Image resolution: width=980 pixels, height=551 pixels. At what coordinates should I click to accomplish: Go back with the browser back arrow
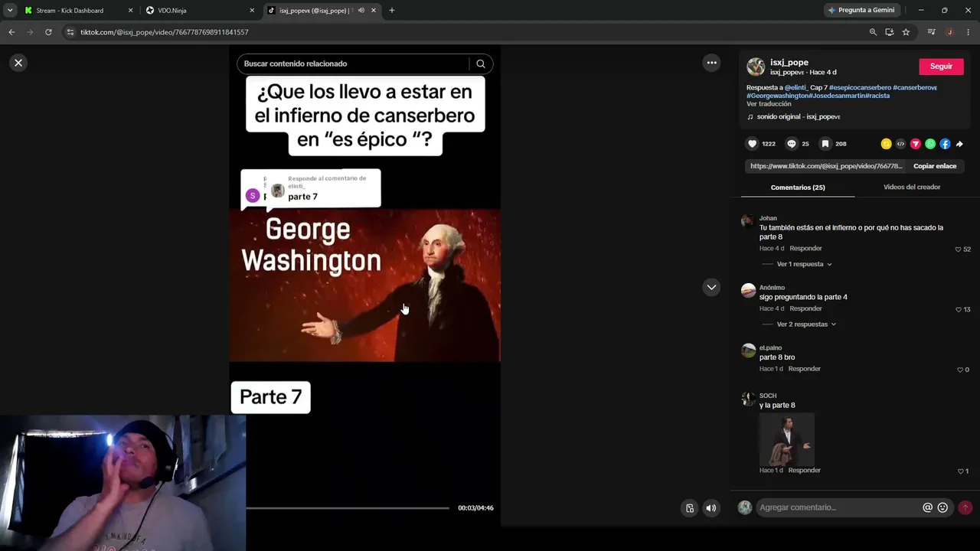click(x=11, y=32)
